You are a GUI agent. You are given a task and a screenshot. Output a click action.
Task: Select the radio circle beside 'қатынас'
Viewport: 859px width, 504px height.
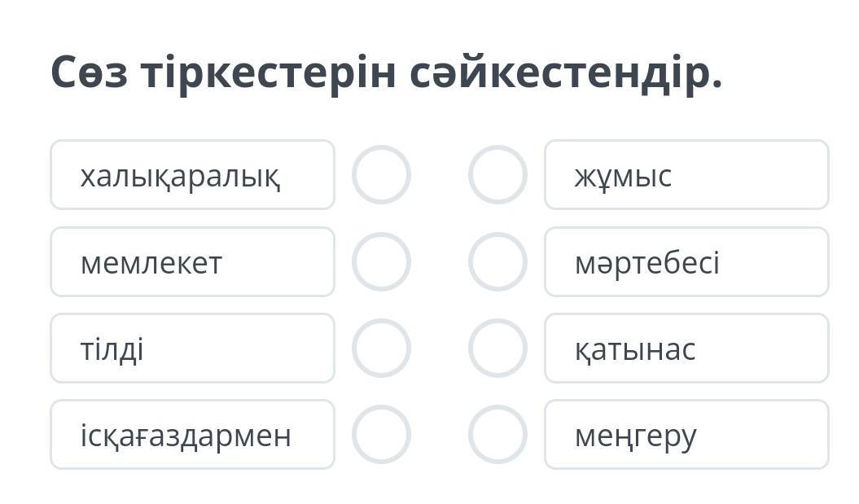point(497,348)
